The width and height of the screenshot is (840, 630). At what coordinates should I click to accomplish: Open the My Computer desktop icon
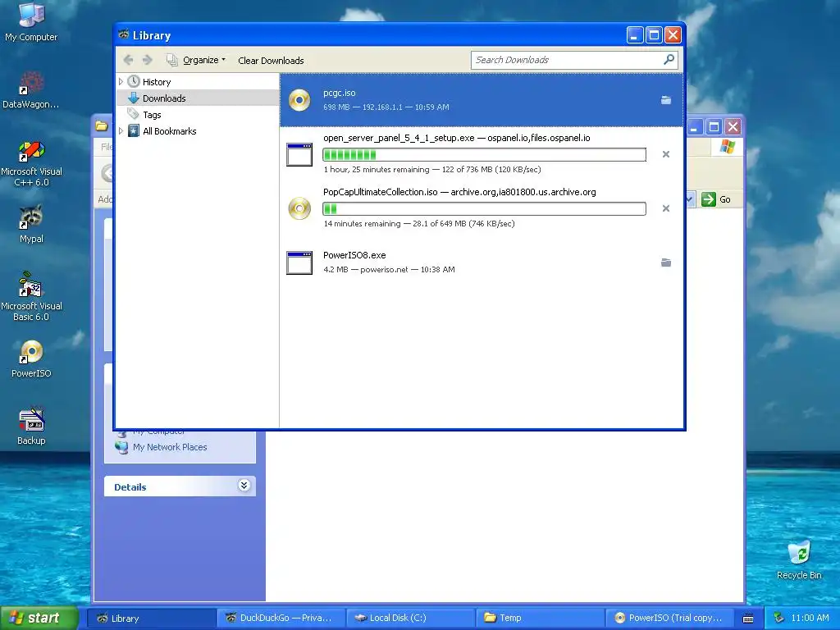pyautogui.click(x=31, y=21)
